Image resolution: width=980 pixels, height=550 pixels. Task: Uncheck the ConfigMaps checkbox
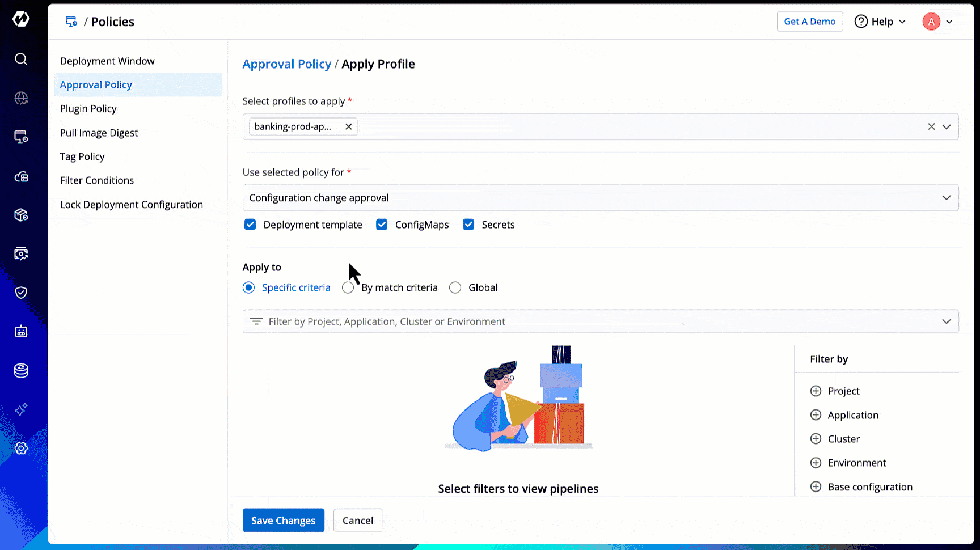coord(382,225)
